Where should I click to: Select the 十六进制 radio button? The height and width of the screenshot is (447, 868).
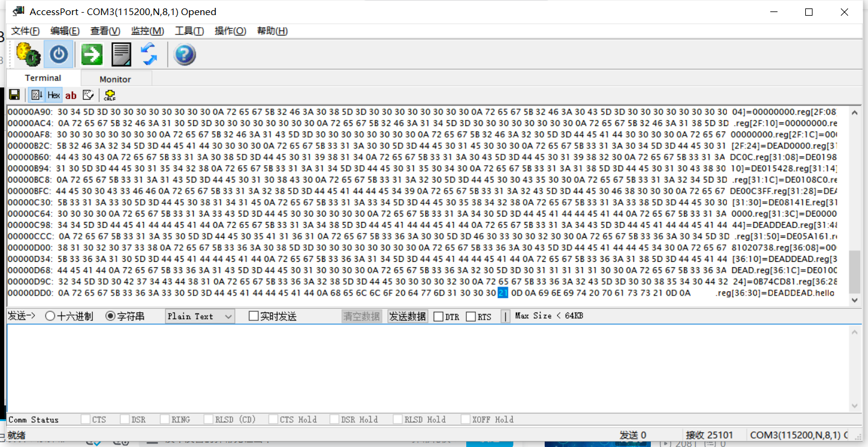[x=50, y=316]
